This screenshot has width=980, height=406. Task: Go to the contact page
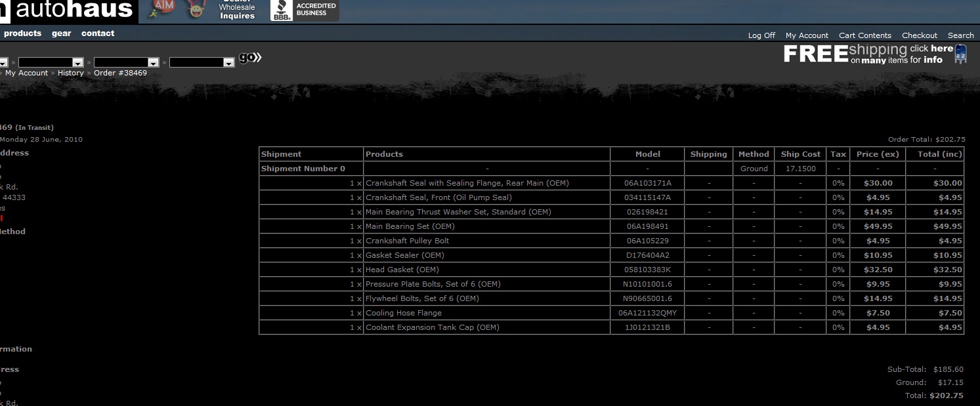(x=98, y=33)
